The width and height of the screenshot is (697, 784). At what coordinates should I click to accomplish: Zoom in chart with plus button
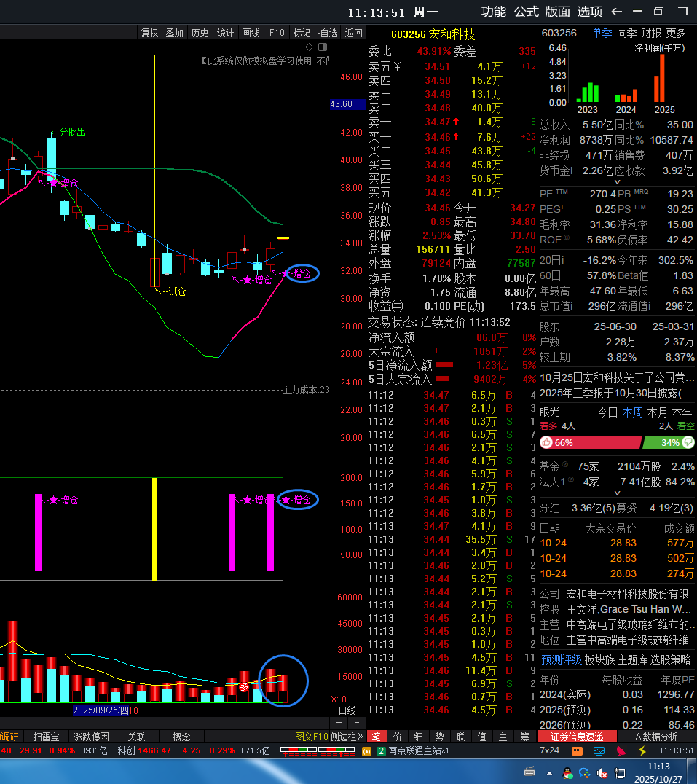[x=338, y=722]
